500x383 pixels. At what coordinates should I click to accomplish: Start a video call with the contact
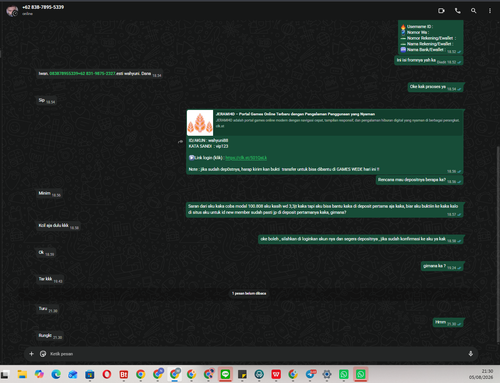(x=441, y=11)
